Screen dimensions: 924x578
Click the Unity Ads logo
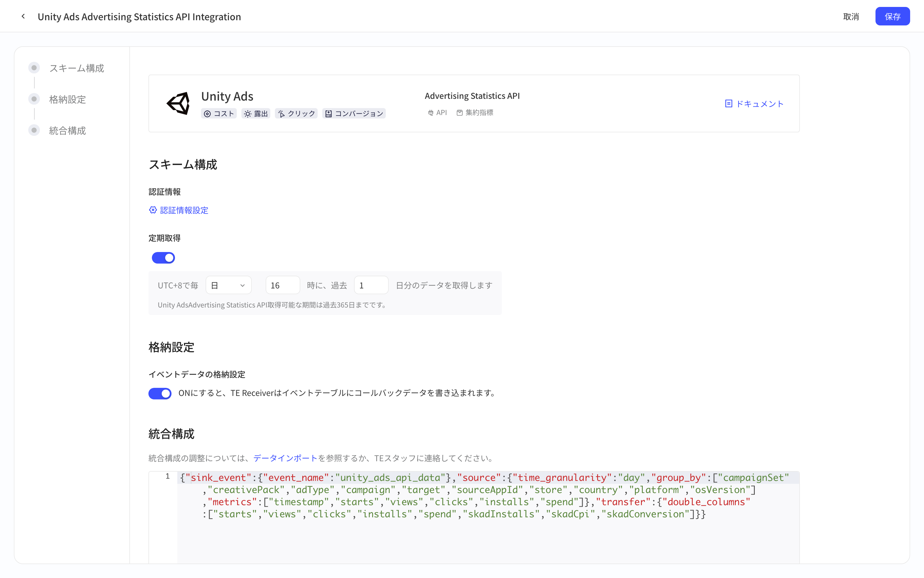tap(178, 103)
